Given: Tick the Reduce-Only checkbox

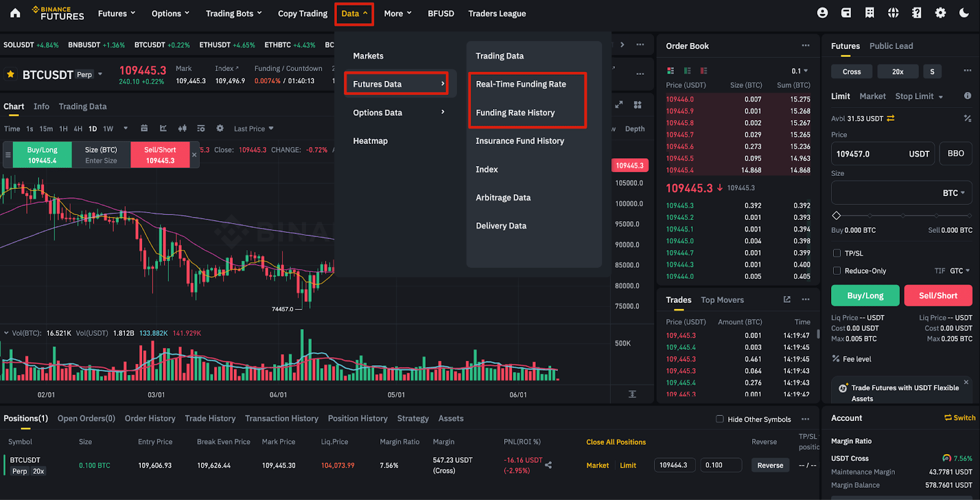Looking at the screenshot, I should click(837, 270).
